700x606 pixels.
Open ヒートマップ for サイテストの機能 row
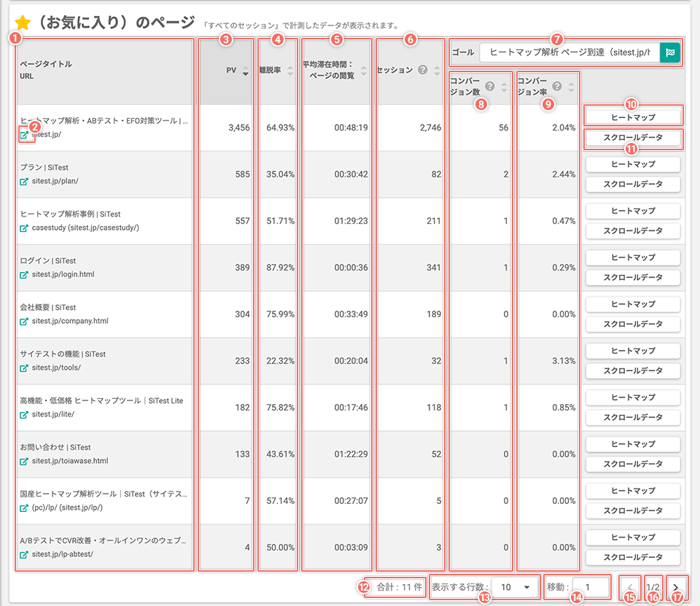click(633, 351)
